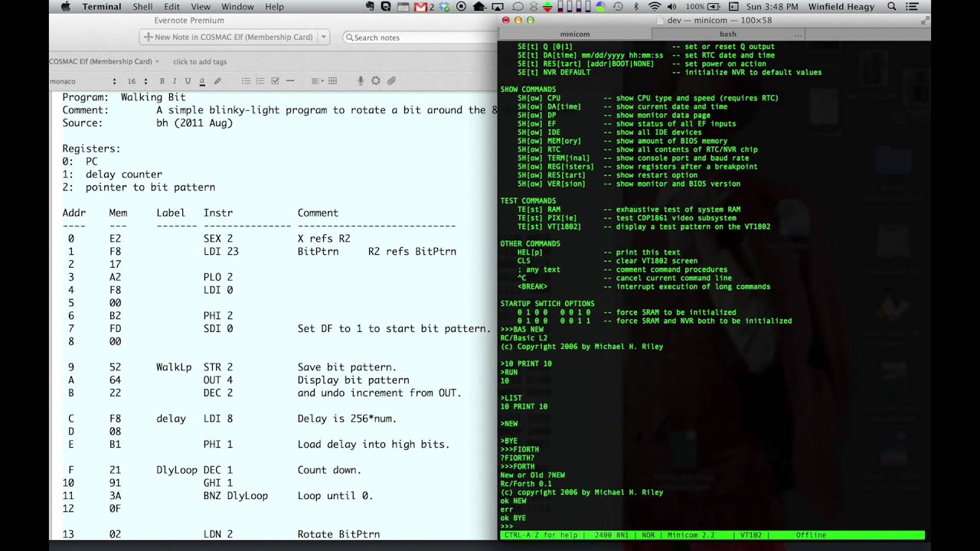
Task: Open the Bluetooth status menu
Action: click(x=635, y=7)
